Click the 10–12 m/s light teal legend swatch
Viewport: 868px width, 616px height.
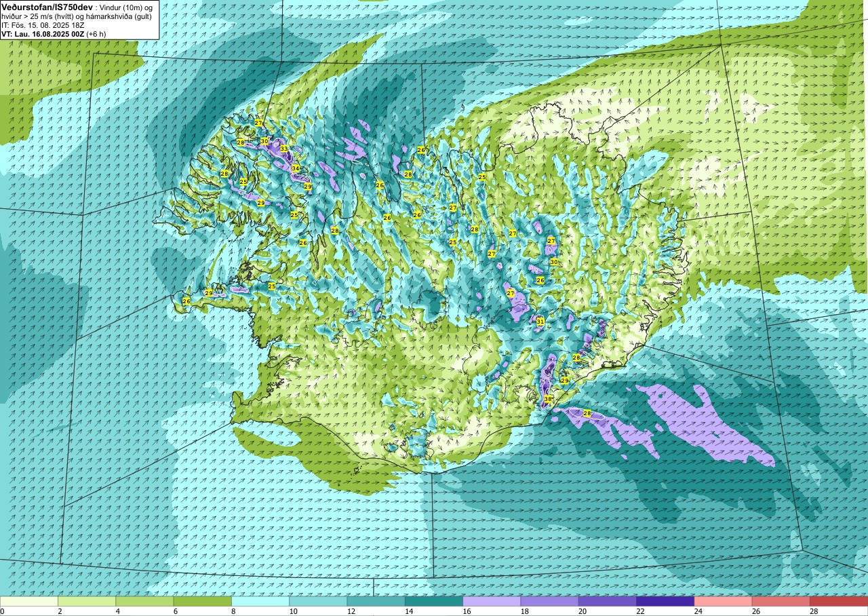[x=318, y=601]
